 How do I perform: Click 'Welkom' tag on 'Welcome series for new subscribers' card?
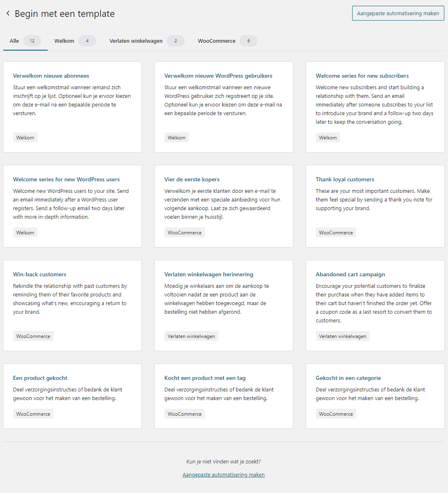[328, 138]
